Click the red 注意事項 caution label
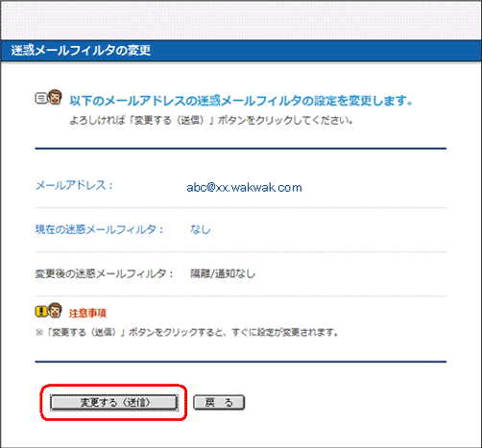The height and width of the screenshot is (448, 482). point(87,313)
